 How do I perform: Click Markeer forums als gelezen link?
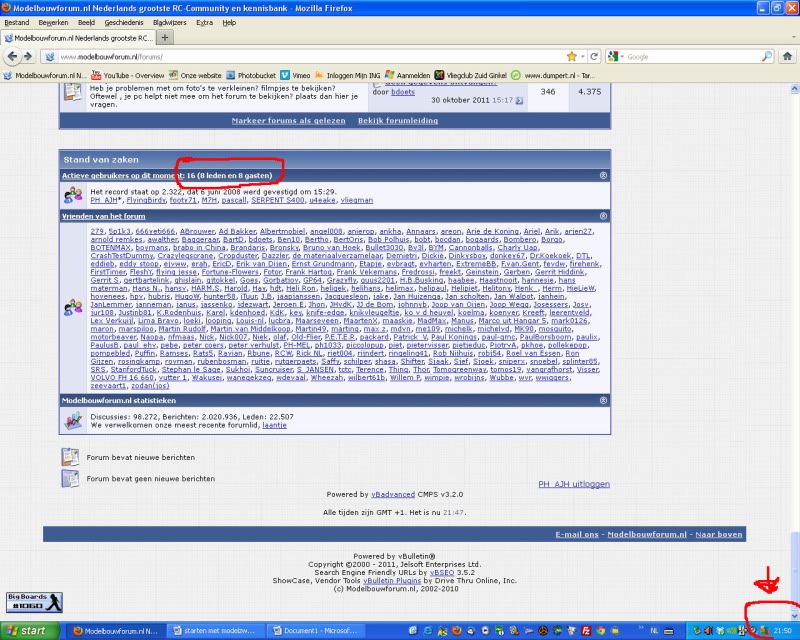pyautogui.click(x=288, y=120)
